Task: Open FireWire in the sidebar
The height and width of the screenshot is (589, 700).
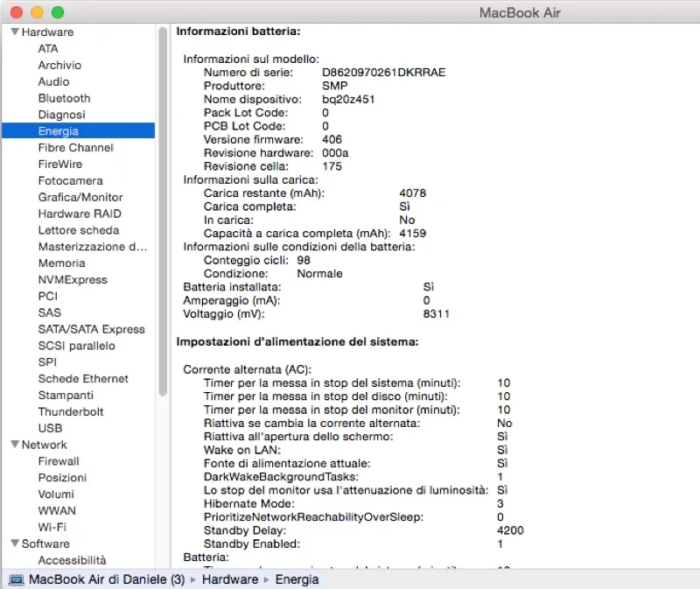Action: [60, 165]
